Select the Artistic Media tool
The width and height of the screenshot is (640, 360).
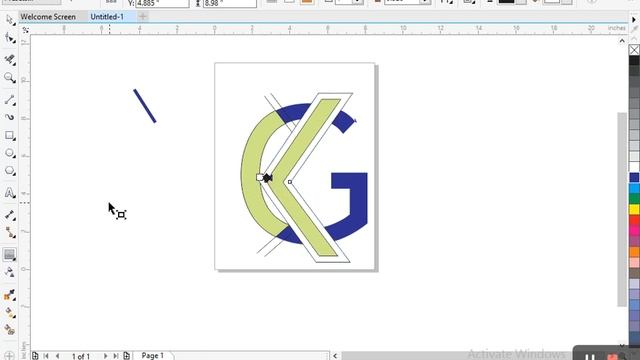9,117
